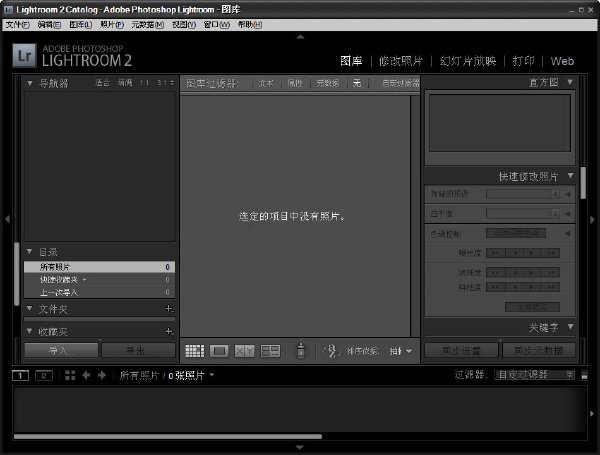Click the filmstrip horizontal scrollbar
Viewport: 600px width, 455px height.
point(168,436)
